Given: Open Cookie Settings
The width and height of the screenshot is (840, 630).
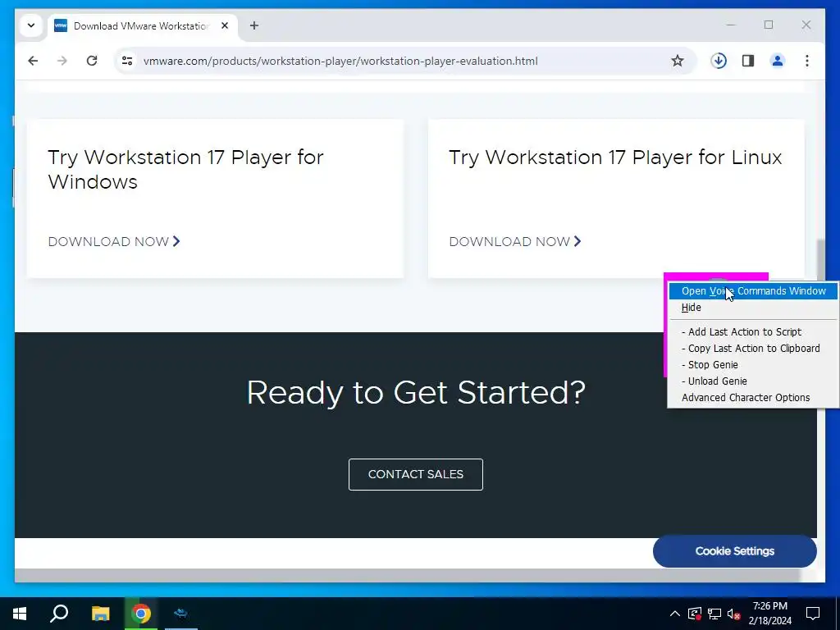Looking at the screenshot, I should (x=734, y=550).
